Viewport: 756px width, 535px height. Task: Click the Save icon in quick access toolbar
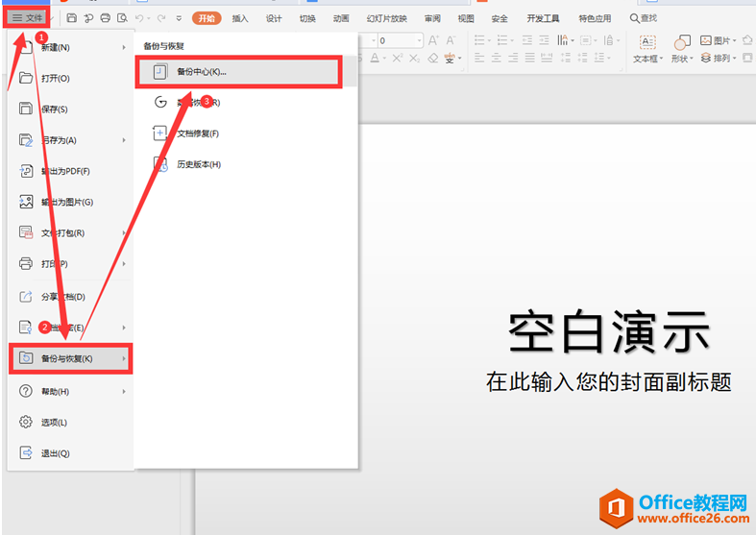point(73,18)
